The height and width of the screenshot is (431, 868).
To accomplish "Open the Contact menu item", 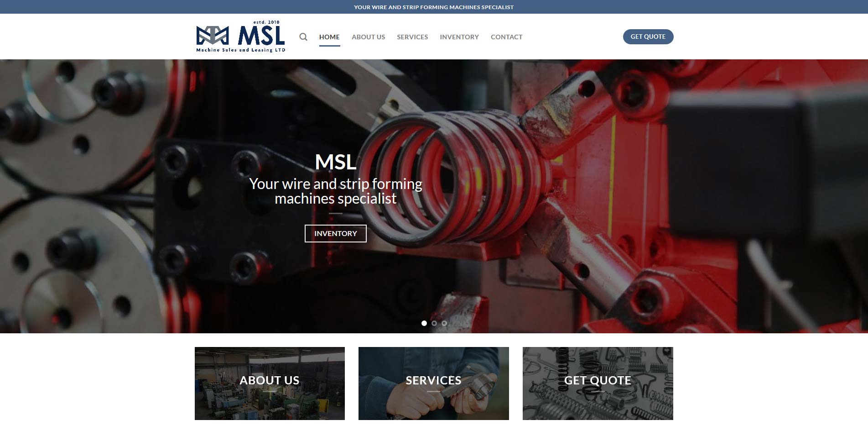I will click(506, 37).
